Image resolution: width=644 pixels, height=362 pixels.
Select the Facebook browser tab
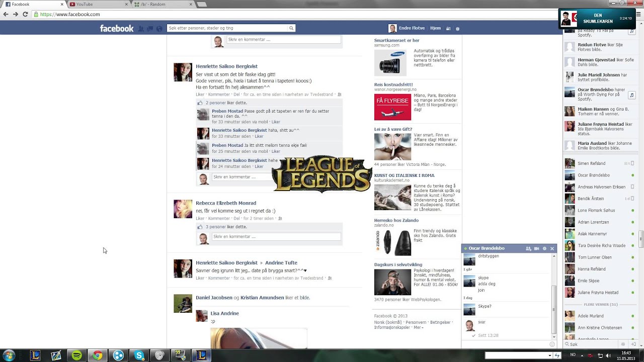tap(34, 4)
